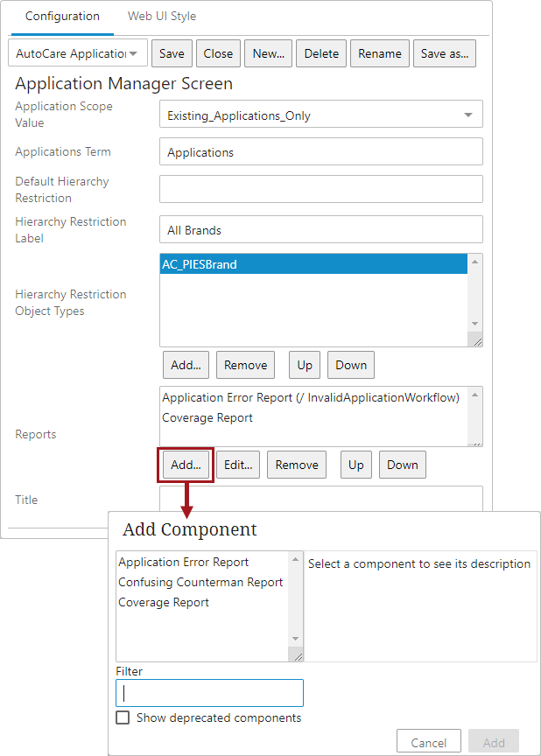
Task: Click the Save button
Action: (x=172, y=53)
